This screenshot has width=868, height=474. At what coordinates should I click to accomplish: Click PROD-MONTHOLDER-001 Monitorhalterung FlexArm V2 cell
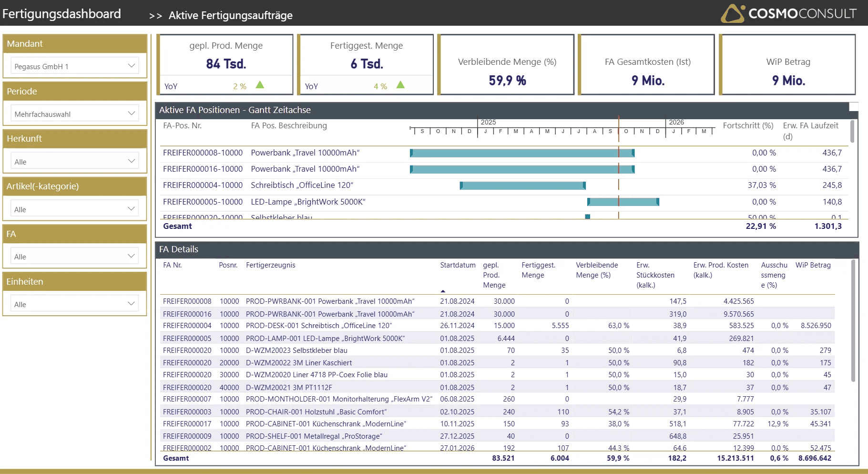click(x=339, y=399)
